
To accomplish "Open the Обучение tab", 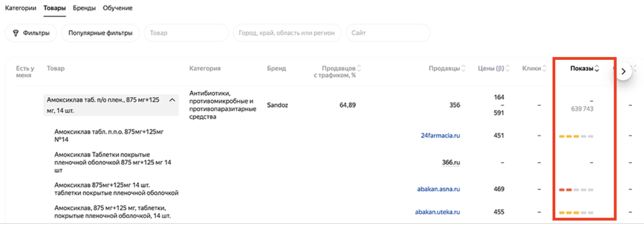I will (118, 8).
